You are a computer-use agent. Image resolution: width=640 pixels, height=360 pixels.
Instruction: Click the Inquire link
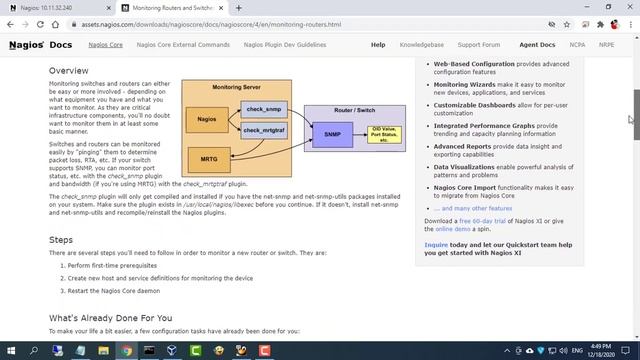click(x=436, y=245)
